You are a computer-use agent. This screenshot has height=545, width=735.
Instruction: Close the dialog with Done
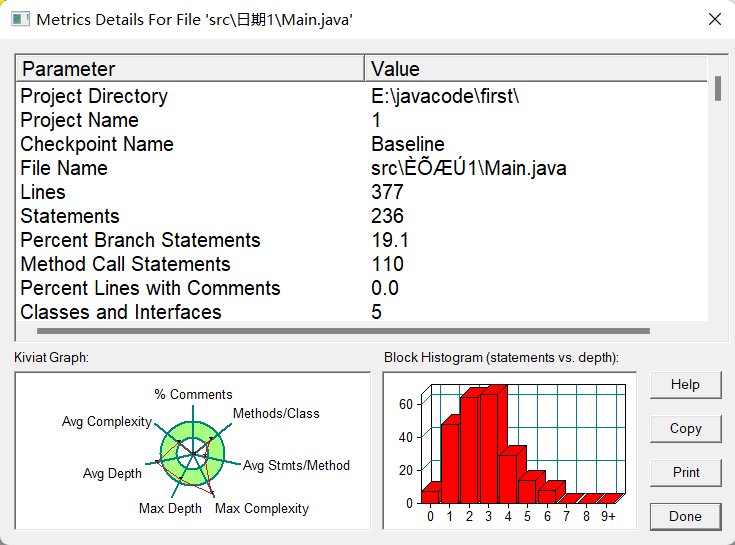[x=685, y=516]
